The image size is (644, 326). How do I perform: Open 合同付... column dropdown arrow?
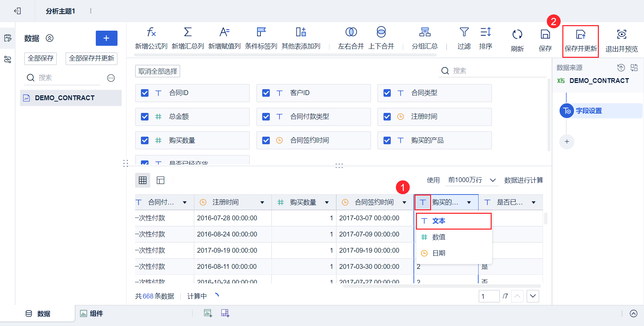185,202
